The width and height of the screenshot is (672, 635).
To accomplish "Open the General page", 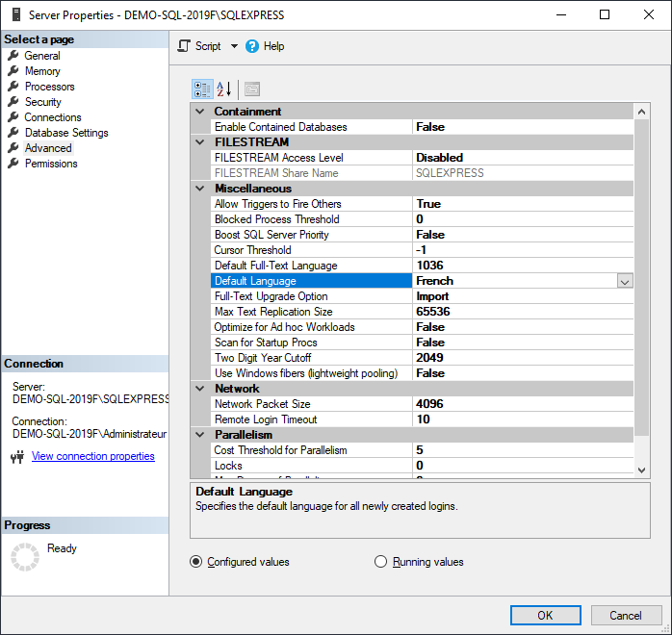I will tap(42, 56).
